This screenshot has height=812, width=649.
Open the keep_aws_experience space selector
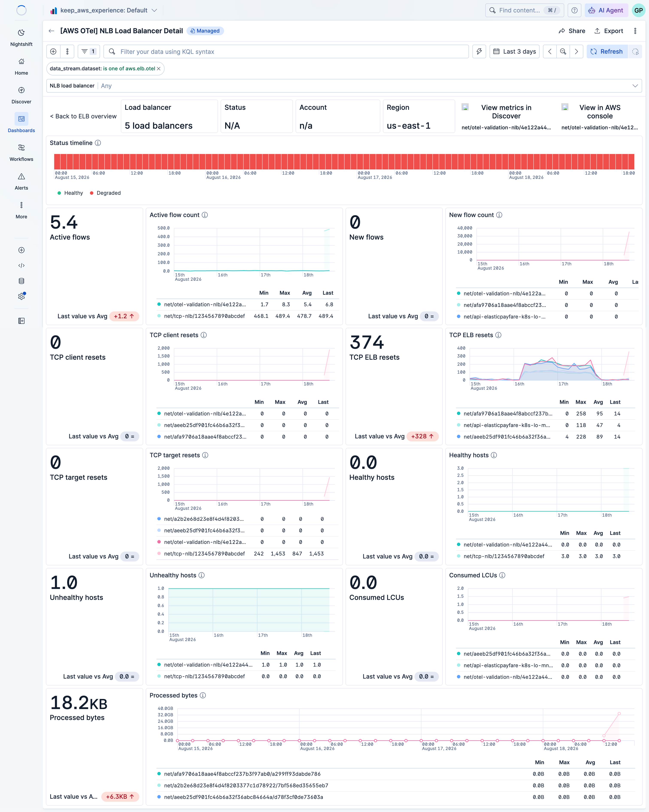[103, 10]
